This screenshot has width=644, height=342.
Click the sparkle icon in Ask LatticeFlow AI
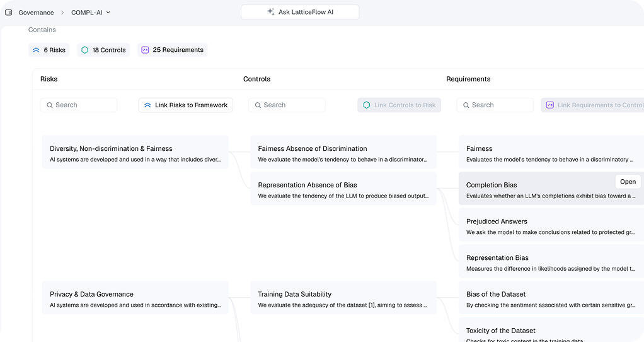click(270, 12)
